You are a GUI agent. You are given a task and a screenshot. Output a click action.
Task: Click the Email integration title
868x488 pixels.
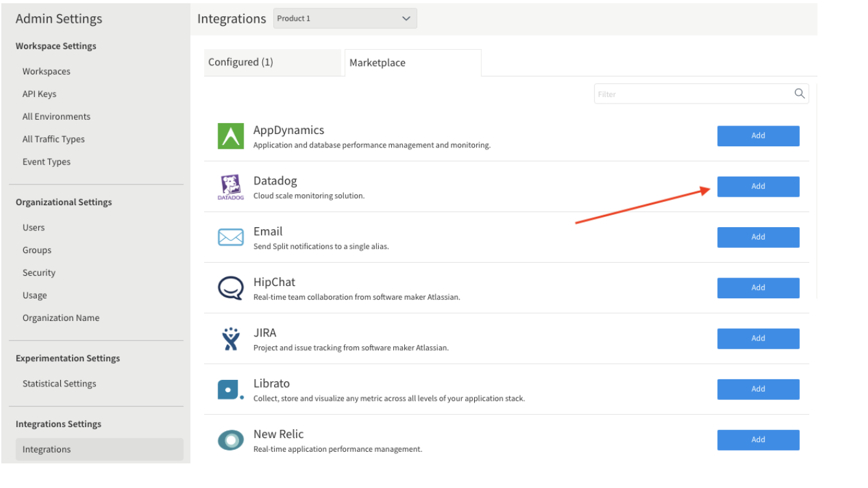[268, 231]
